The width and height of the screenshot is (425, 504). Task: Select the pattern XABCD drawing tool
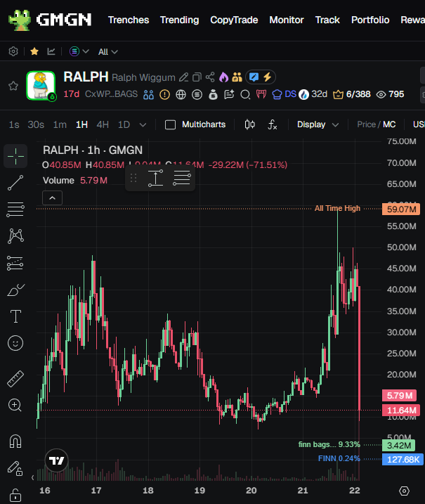tap(15, 236)
